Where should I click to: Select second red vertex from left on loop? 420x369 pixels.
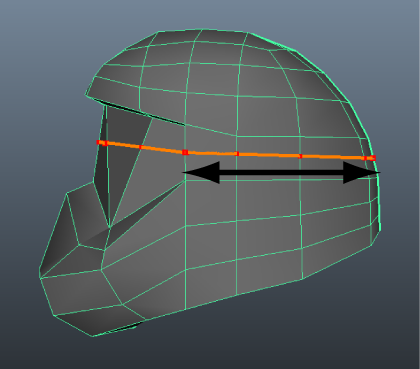pos(105,143)
